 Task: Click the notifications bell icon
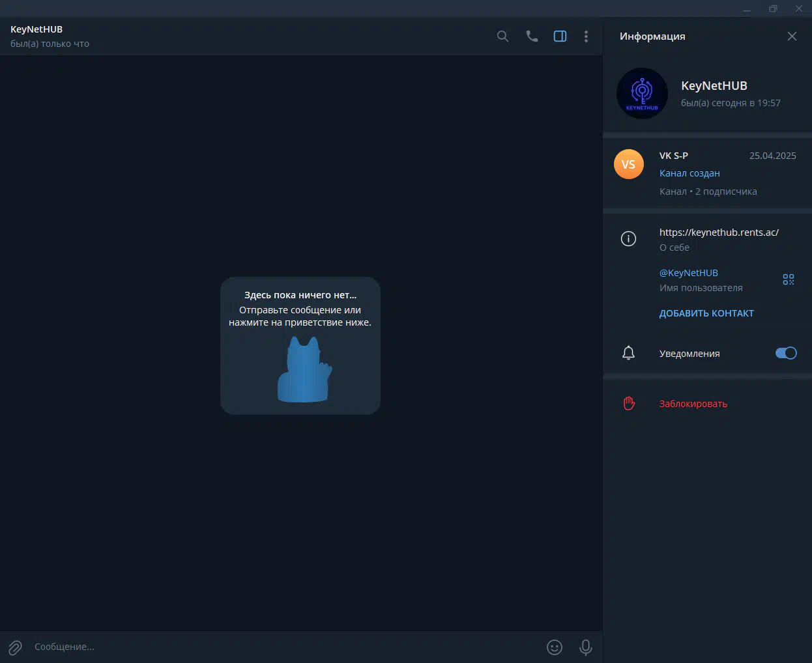tap(628, 353)
